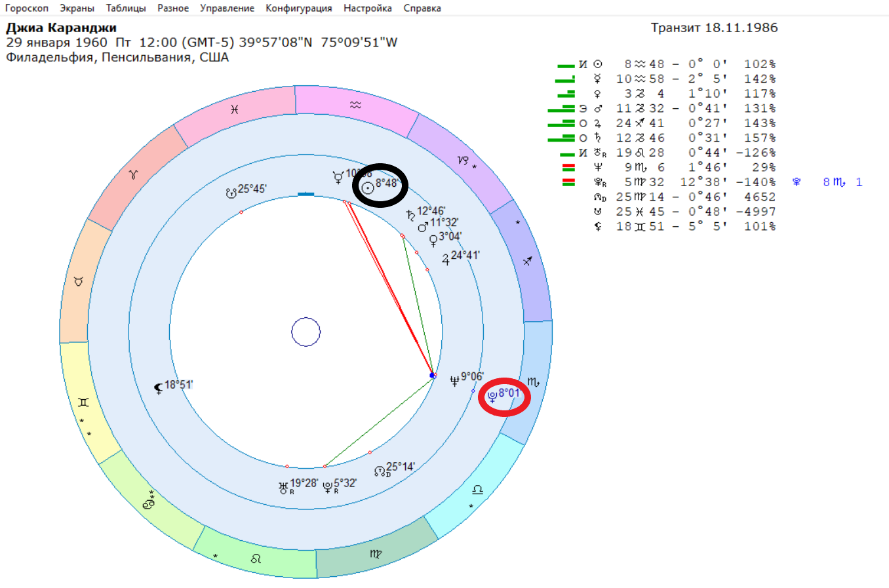The image size is (889, 588).
Task: Open the Управление menu
Action: (227, 9)
